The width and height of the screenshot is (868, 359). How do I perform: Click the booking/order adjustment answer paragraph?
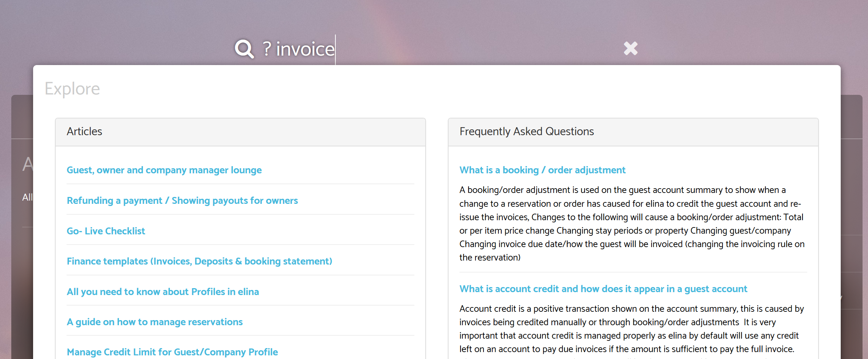[x=632, y=223]
